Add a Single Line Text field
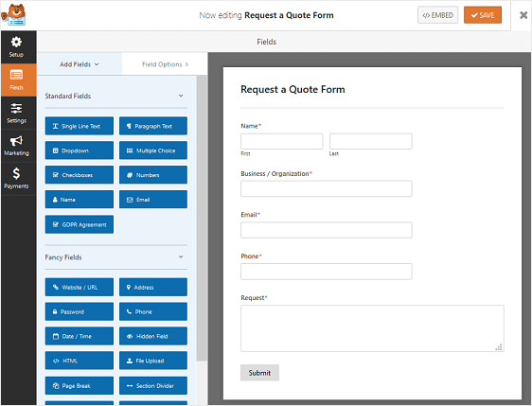The width and height of the screenshot is (532, 406). point(80,126)
